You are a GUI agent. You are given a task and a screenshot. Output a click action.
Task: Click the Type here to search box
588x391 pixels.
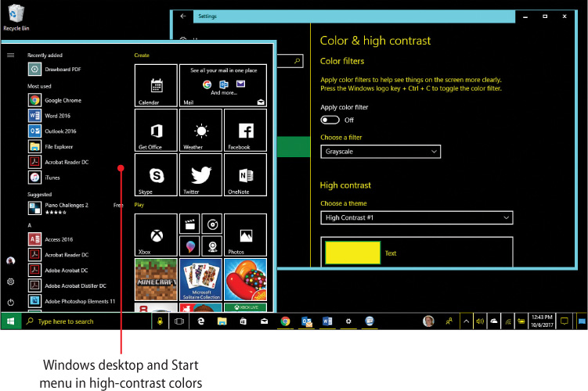click(x=86, y=321)
